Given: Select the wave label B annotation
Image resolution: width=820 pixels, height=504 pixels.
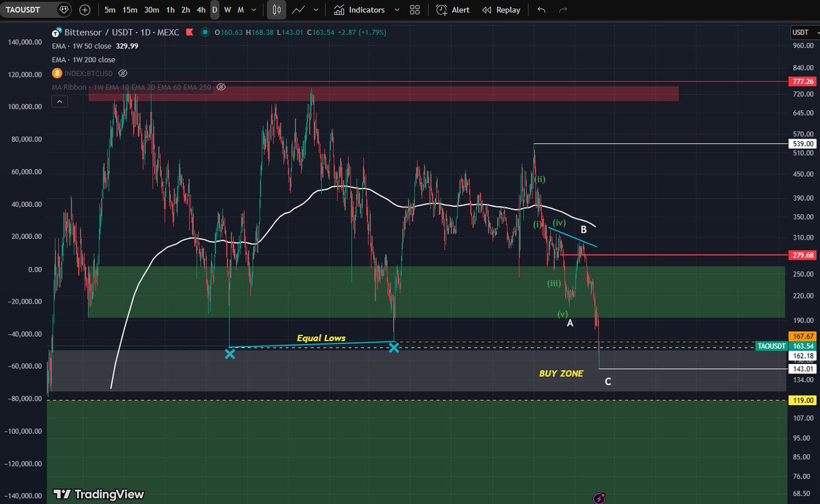Looking at the screenshot, I should [583, 230].
